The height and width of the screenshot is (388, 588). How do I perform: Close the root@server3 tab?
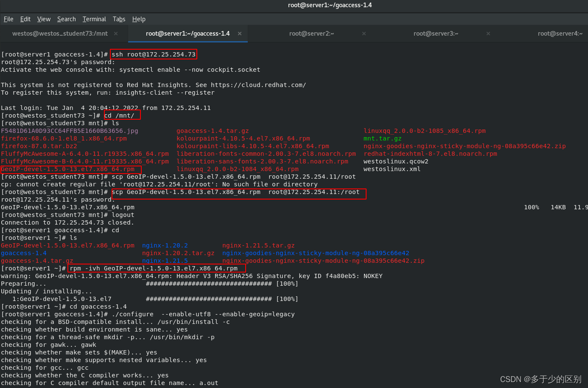point(488,34)
